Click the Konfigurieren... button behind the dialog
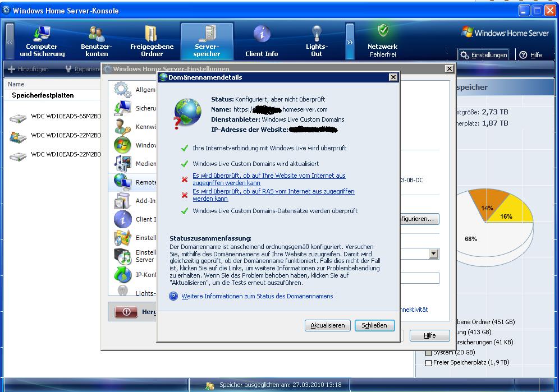This screenshot has width=559, height=392. [420, 219]
